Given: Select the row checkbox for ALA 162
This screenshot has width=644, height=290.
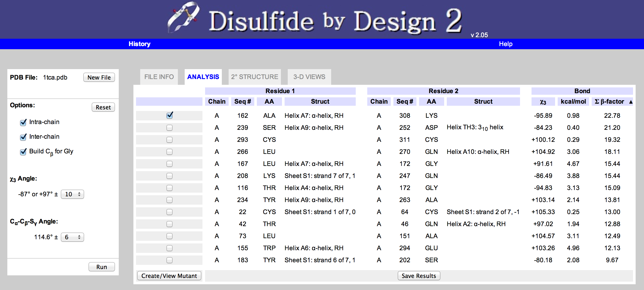Looking at the screenshot, I should (x=170, y=115).
